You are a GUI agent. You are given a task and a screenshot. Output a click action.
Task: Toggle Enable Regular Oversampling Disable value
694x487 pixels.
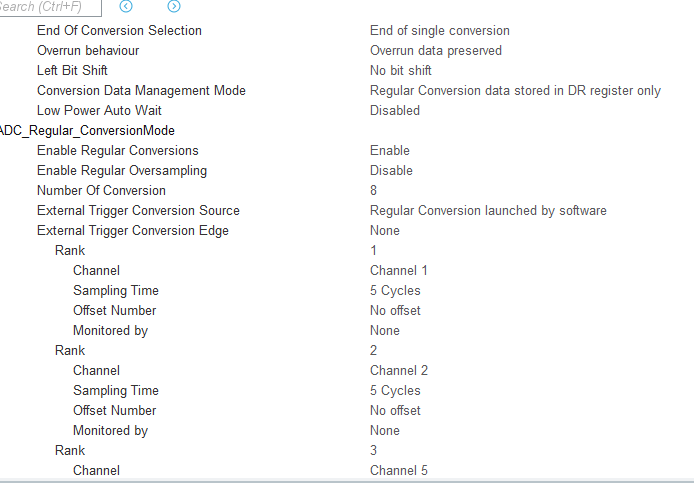coord(391,171)
